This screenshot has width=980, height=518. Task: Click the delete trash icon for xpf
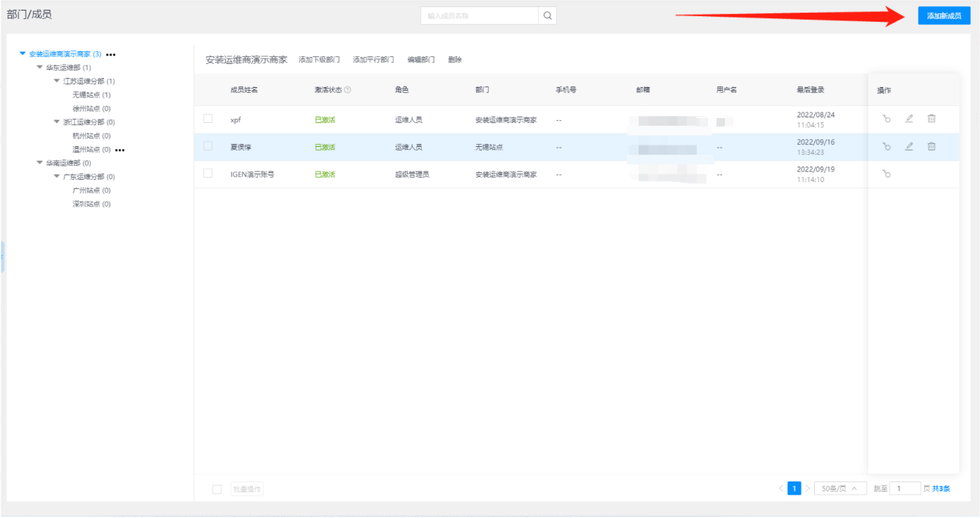(932, 119)
